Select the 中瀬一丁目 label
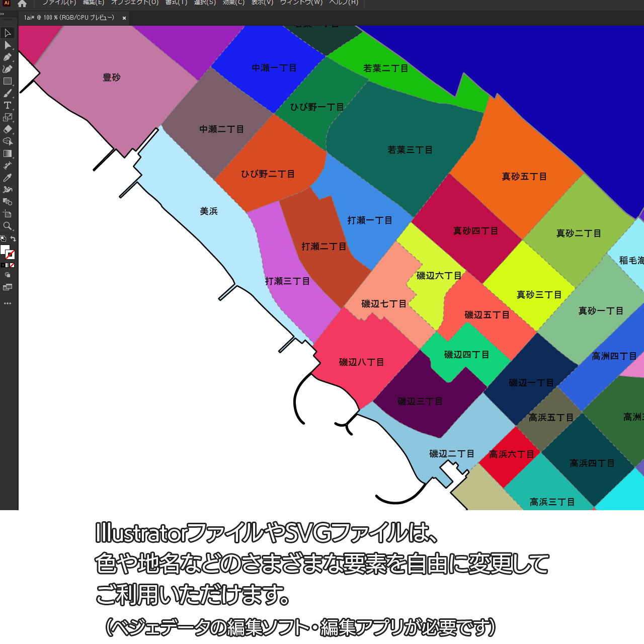Viewport: 644px width, 644px height. [x=274, y=68]
